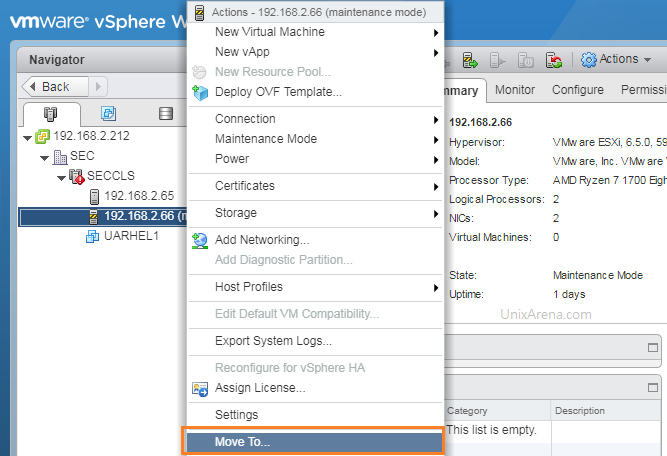This screenshot has height=456, width=667.
Task: Select 192.168.2.65 host in tree
Action: [x=139, y=196]
